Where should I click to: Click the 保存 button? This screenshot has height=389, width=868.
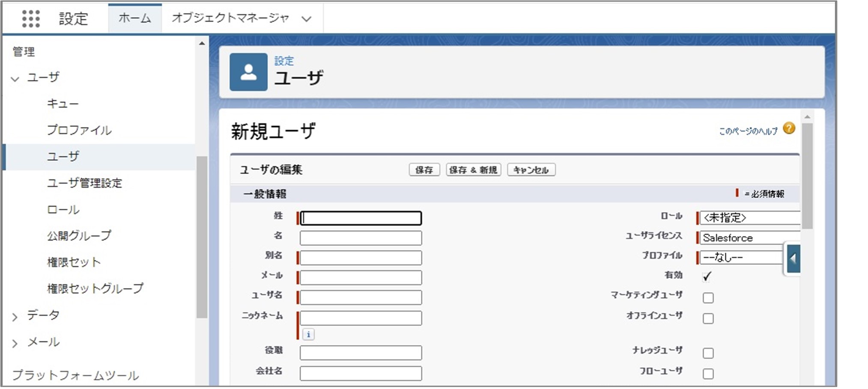[x=424, y=170]
